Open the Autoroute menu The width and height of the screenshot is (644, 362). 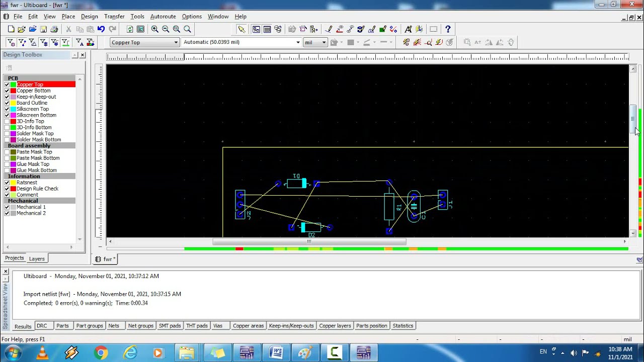coord(163,17)
